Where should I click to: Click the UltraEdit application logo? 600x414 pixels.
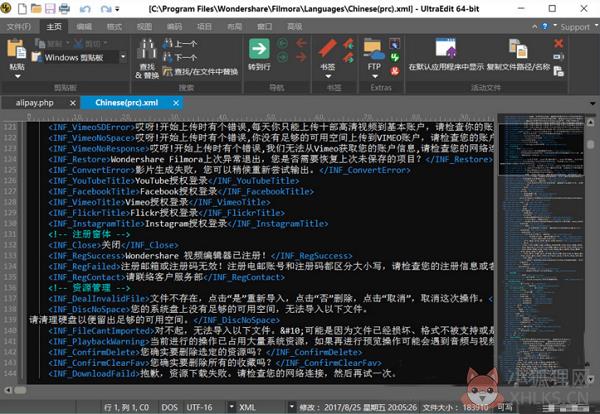tap(6, 8)
